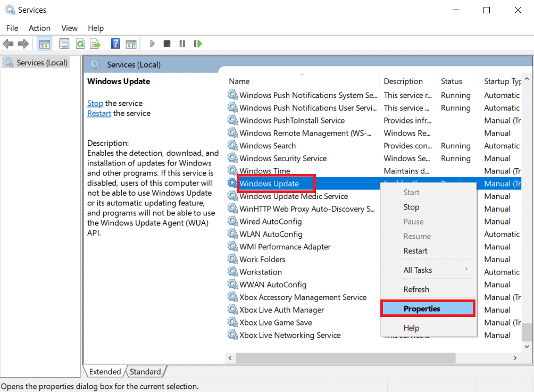Viewport: 534px width, 392px height.
Task: Open the Action menu
Action: (39, 28)
